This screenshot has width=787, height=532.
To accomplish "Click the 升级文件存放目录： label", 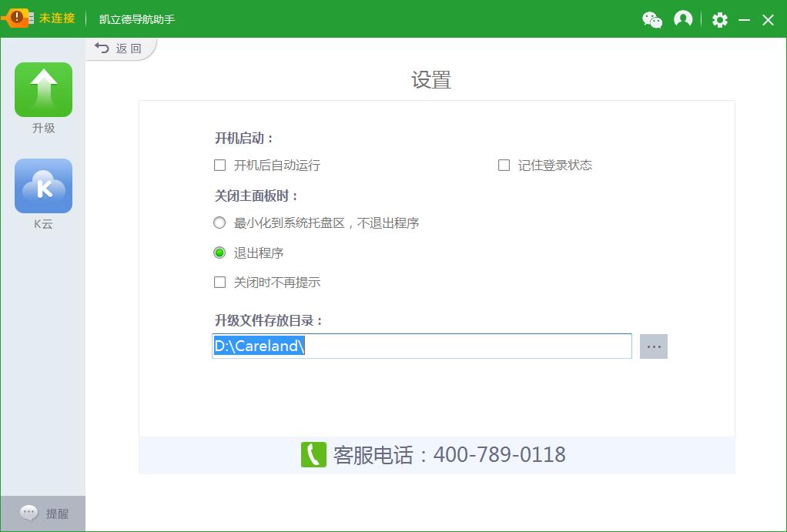I will (269, 320).
